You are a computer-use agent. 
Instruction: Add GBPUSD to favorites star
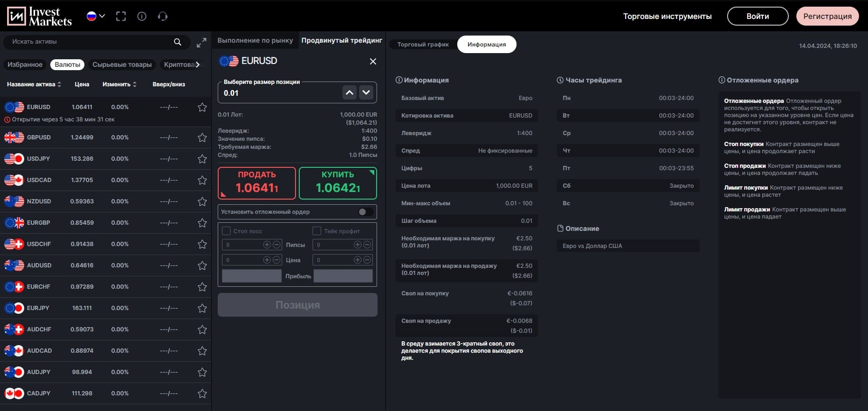pyautogui.click(x=202, y=137)
